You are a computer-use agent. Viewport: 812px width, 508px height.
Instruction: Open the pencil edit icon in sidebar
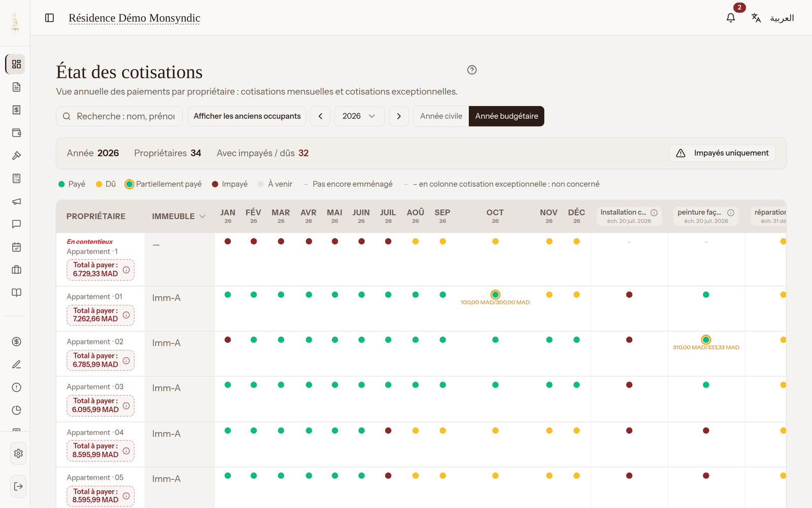point(16,365)
